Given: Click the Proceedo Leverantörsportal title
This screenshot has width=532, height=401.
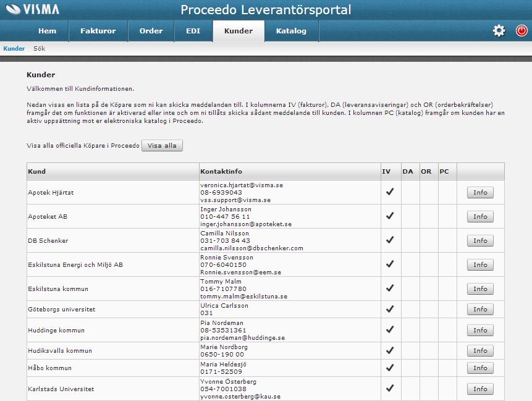Looking at the screenshot, I should pos(266,10).
